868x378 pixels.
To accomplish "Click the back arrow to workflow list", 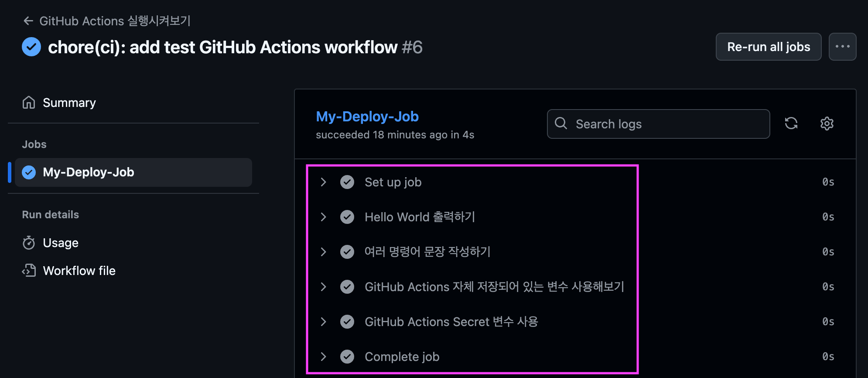I will (28, 21).
